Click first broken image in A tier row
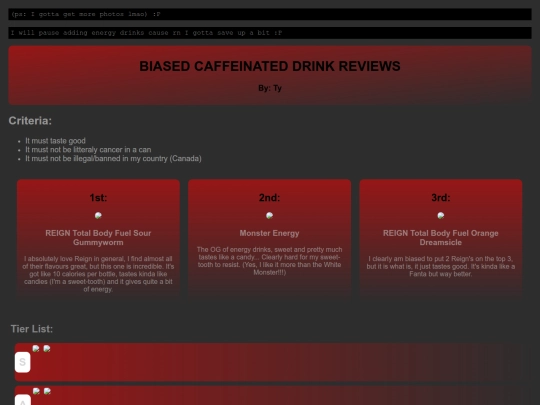Image resolution: width=540 pixels, height=405 pixels. click(x=36, y=391)
